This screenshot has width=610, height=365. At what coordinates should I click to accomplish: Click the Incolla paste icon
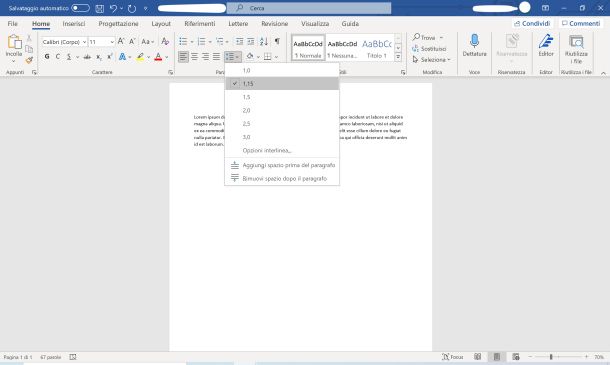coord(14,42)
